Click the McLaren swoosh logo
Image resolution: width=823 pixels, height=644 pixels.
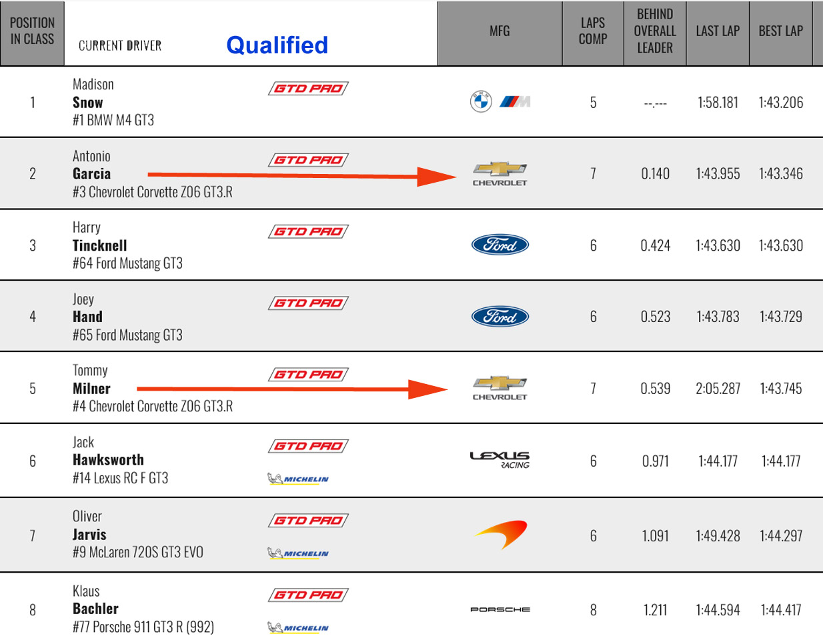pyautogui.click(x=501, y=535)
